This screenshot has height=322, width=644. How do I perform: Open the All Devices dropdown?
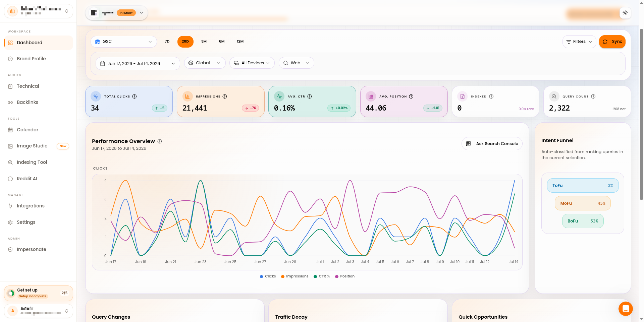tap(252, 63)
